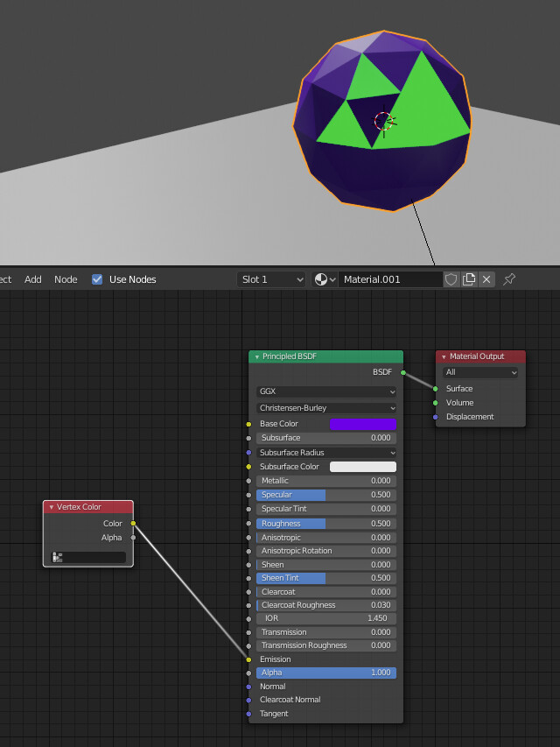Toggle the fake user shield icon
This screenshot has height=747, width=560.
[x=451, y=279]
